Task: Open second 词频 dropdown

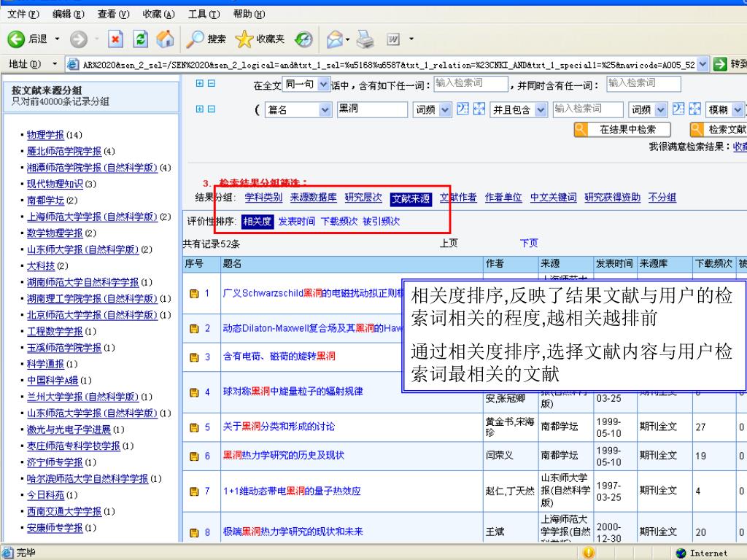Action: (661, 110)
